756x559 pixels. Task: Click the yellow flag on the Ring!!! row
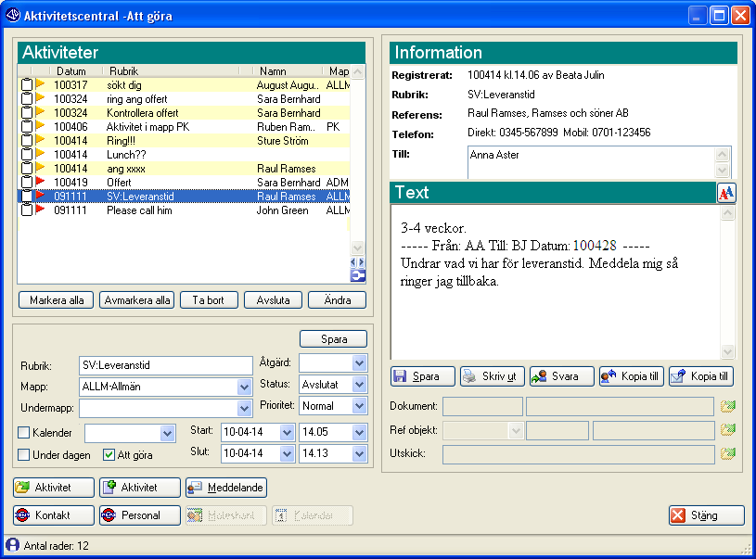click(41, 140)
